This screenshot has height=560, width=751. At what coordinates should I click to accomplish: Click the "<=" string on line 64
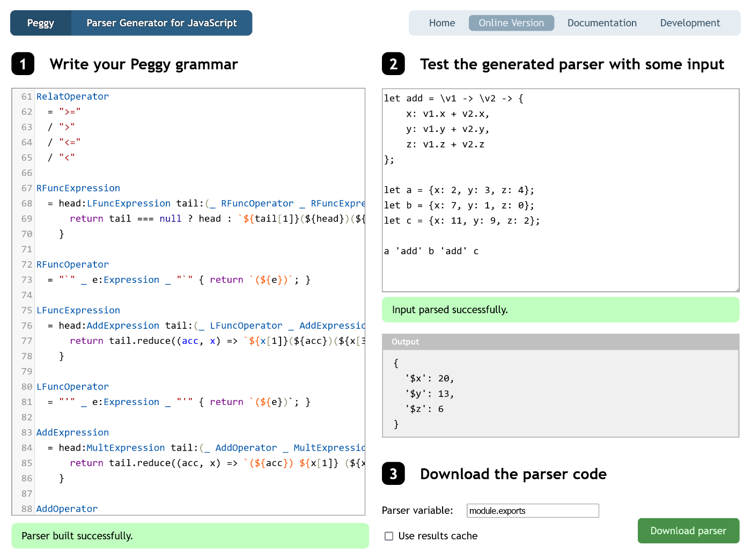click(x=70, y=142)
